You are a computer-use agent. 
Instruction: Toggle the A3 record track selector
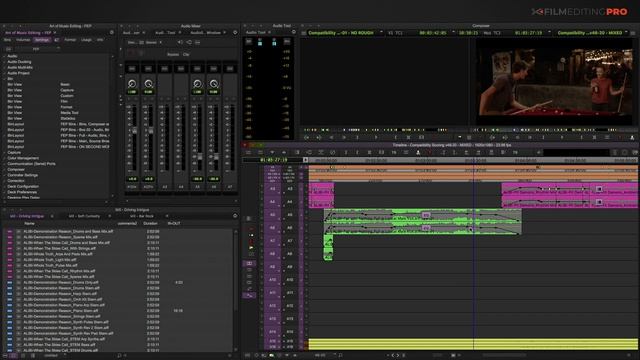coord(290,189)
